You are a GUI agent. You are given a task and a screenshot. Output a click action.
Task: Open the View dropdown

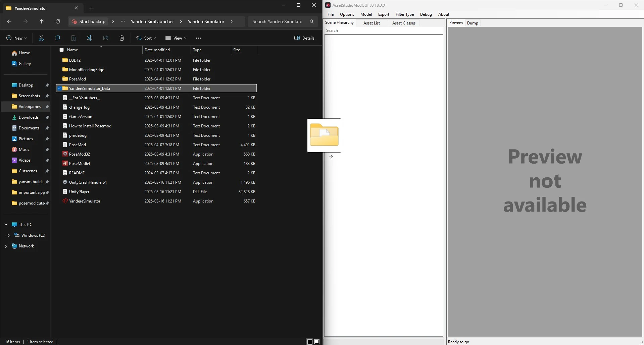tap(176, 38)
